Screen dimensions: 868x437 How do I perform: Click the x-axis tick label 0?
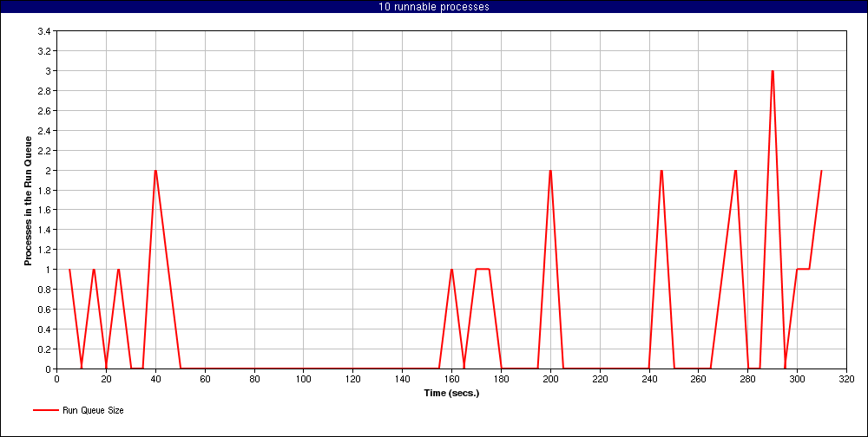[57, 379]
